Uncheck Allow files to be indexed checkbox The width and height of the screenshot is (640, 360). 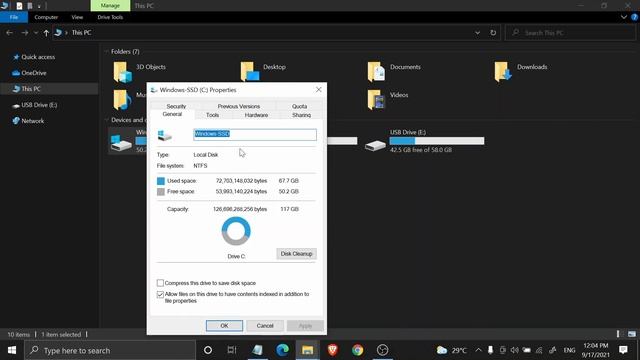[160, 294]
